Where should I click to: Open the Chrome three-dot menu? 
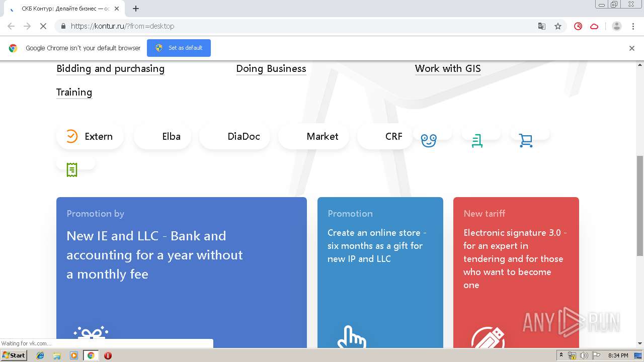633,26
